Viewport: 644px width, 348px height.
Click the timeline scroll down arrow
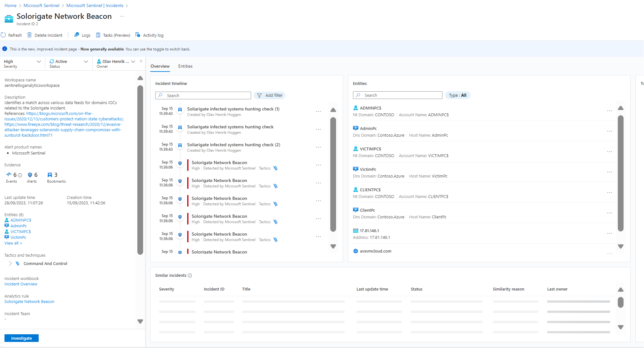point(333,246)
